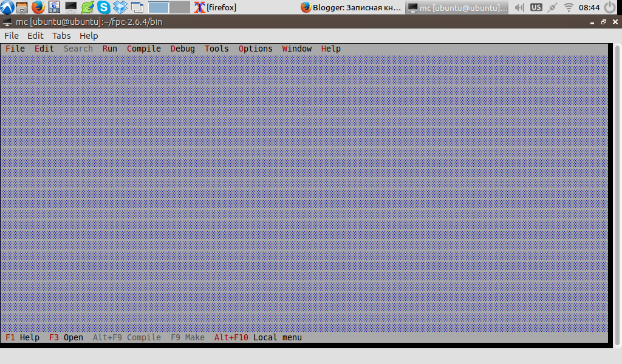622x364 pixels.
Task: Activate the [firefox] taskbar entry
Action: (216, 7)
